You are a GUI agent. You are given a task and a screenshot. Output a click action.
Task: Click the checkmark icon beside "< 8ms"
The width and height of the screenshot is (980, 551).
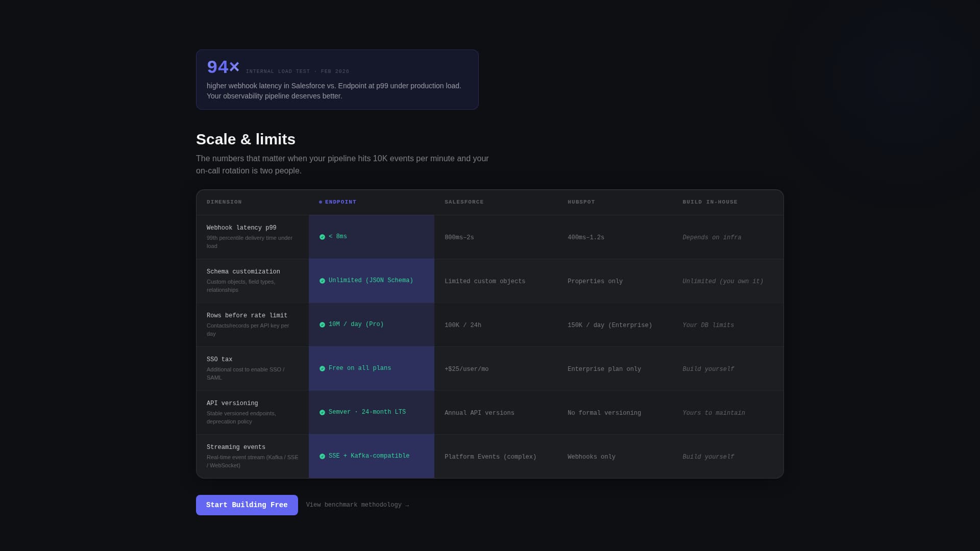pos(322,237)
